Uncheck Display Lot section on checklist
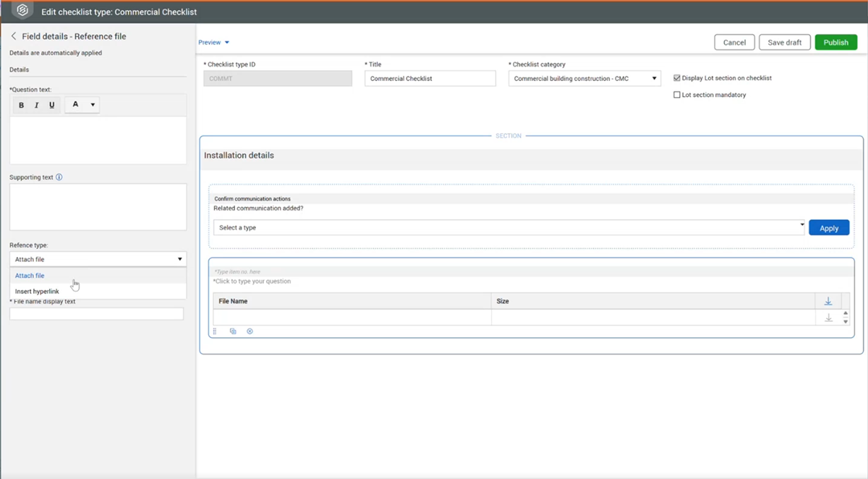The width and height of the screenshot is (868, 479). (676, 78)
